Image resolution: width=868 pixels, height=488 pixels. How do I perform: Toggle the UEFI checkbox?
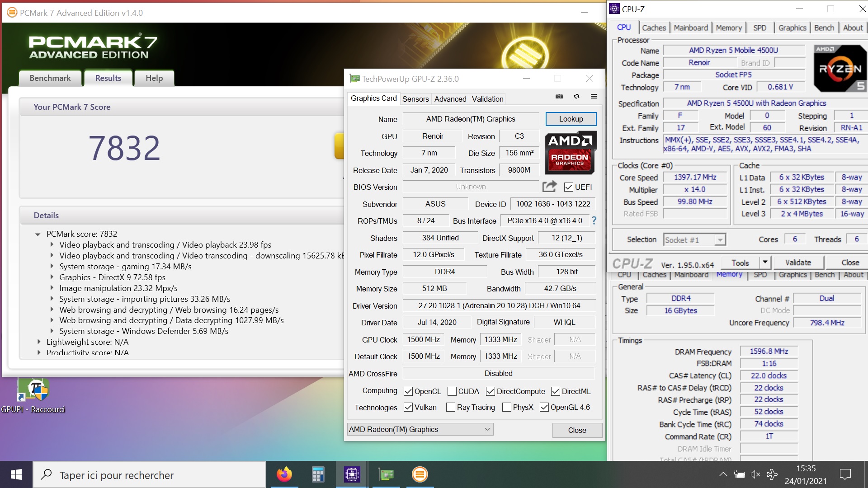[569, 187]
